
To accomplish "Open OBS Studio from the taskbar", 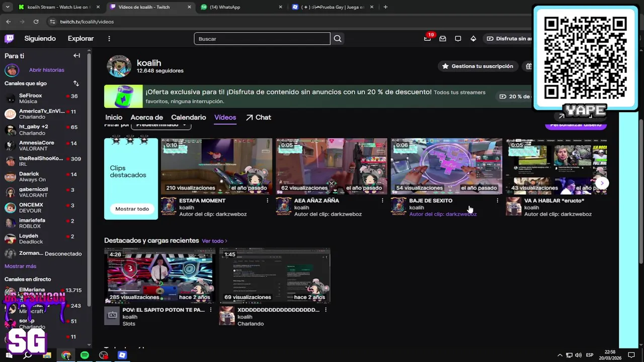I will [x=103, y=355].
